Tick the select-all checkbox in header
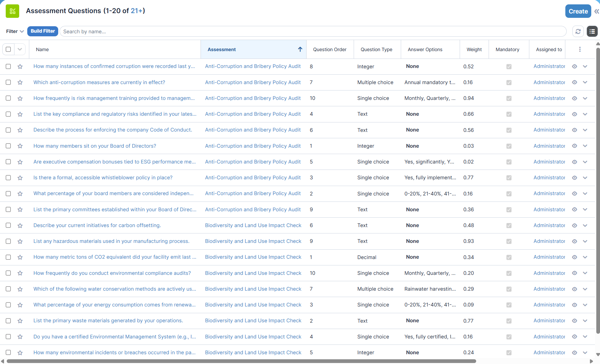 pos(8,49)
